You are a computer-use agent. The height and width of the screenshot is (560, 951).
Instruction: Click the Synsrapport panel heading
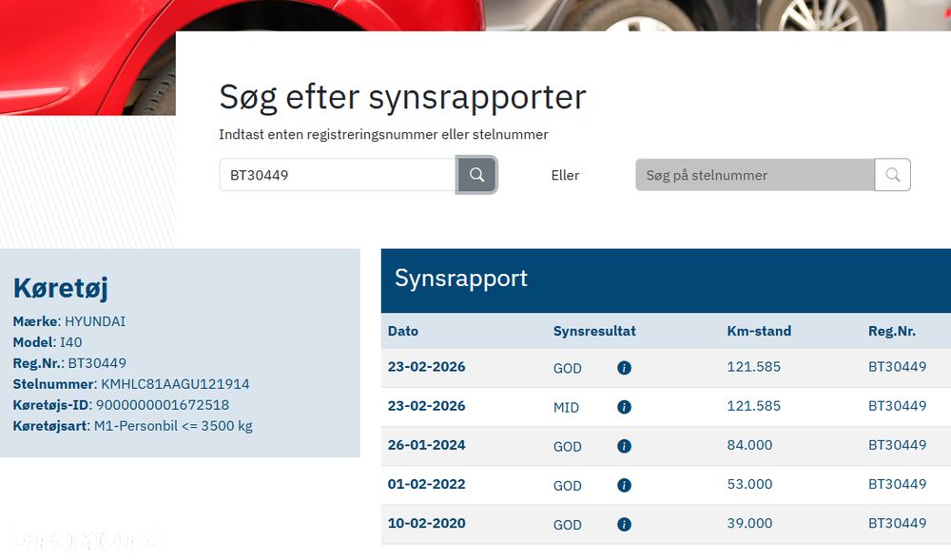coord(461,279)
